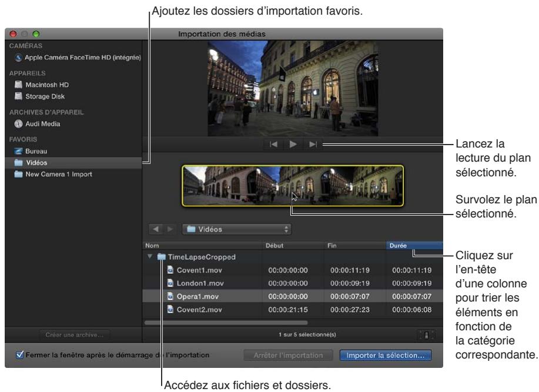Sort the list by Début column
The width and height of the screenshot is (539, 392).
point(294,246)
